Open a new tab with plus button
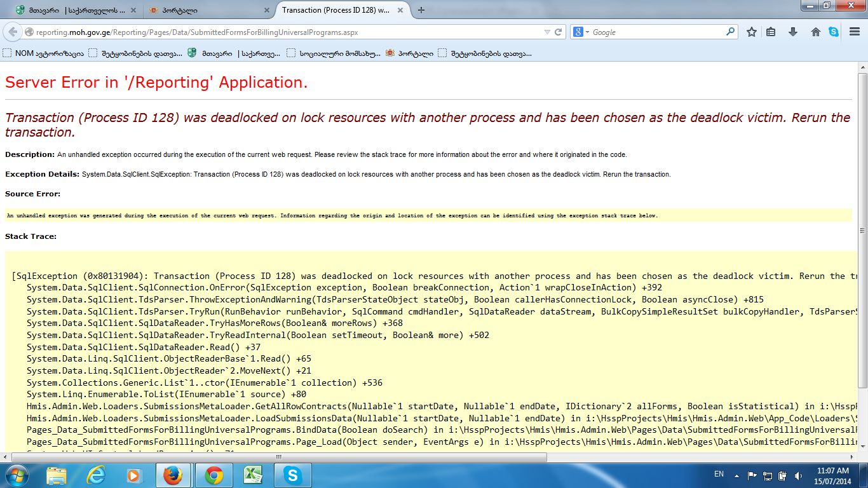The image size is (868, 488). point(421,10)
